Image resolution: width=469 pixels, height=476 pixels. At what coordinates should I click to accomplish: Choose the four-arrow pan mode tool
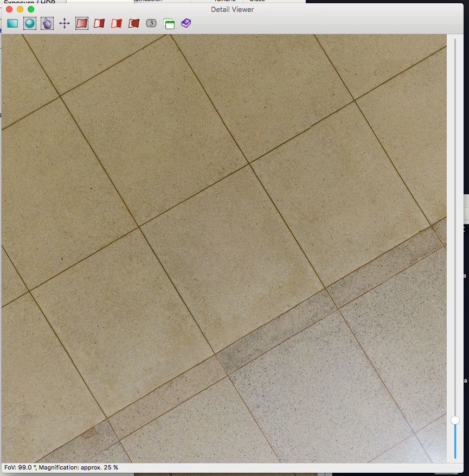pos(65,23)
